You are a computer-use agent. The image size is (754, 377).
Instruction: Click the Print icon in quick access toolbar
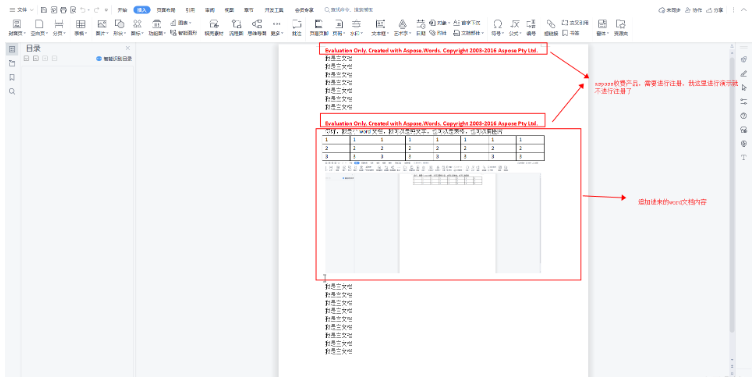click(x=63, y=10)
